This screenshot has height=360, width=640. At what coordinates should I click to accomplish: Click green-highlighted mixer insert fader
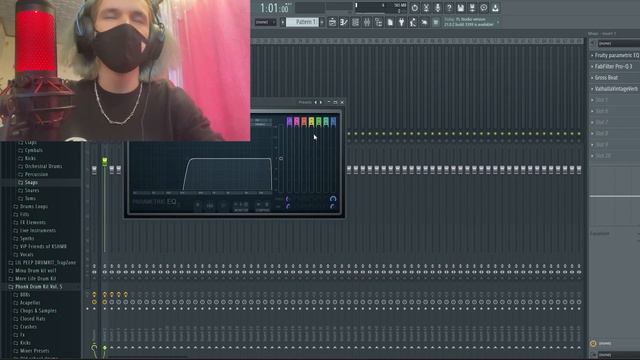pyautogui.click(x=104, y=162)
